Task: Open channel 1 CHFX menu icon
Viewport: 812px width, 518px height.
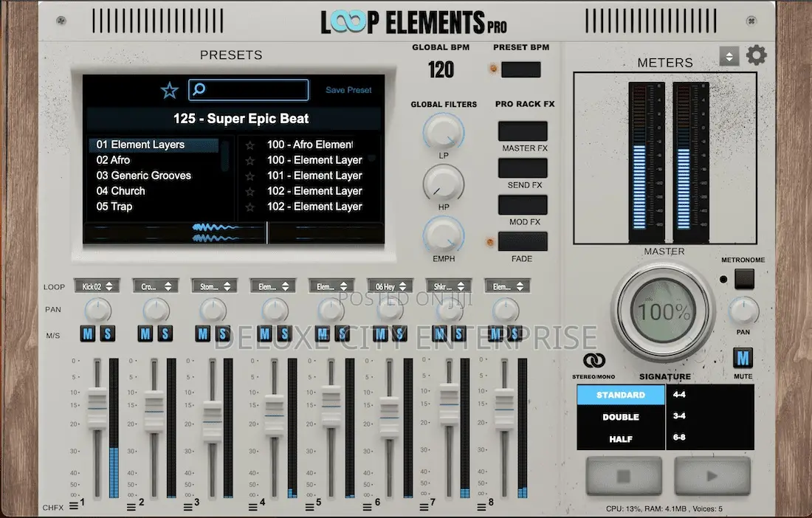Action: click(x=74, y=505)
